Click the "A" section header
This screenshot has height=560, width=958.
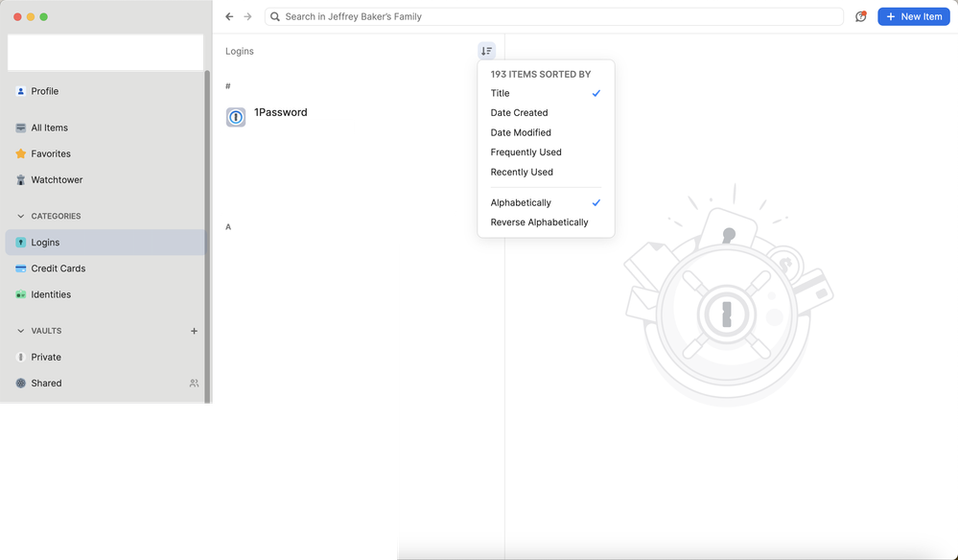(x=228, y=227)
